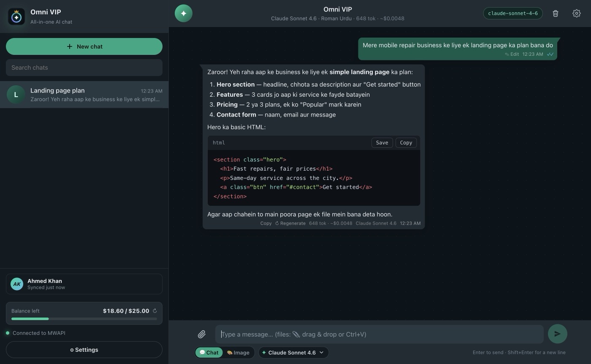Switch to Image mode
This screenshot has width=591, height=364.
238,353
